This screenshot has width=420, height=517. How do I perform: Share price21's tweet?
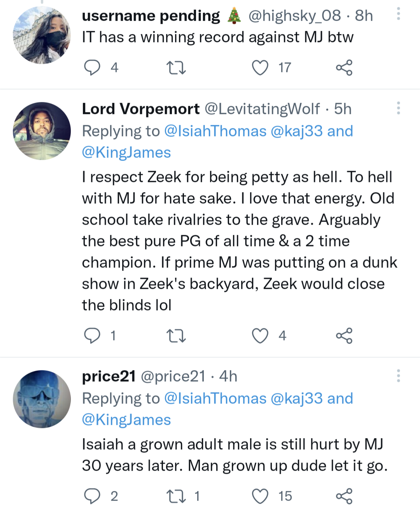(x=344, y=496)
